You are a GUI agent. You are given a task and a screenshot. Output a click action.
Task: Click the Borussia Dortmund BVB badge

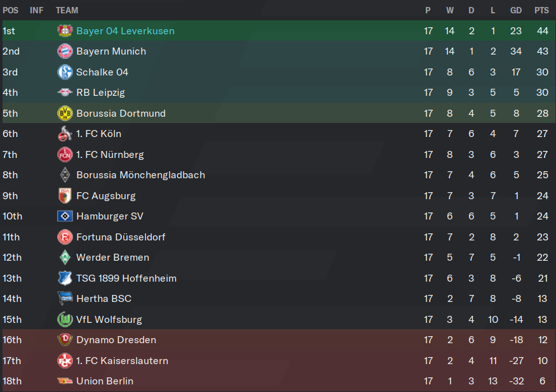65,114
